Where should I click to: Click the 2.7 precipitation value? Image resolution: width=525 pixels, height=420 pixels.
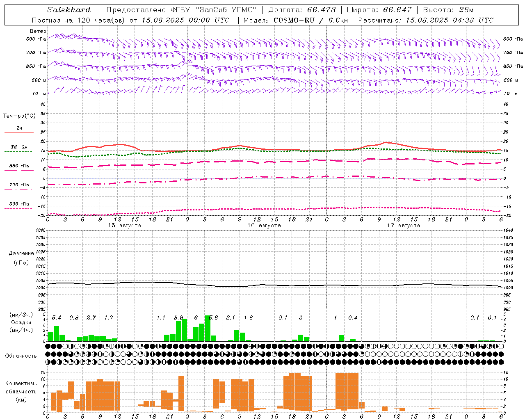[x=91, y=318]
